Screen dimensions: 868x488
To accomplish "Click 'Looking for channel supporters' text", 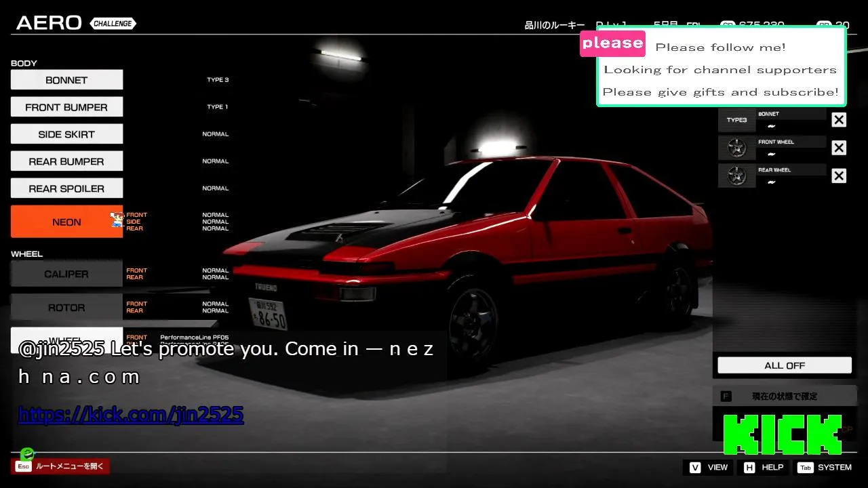I will click(720, 70).
